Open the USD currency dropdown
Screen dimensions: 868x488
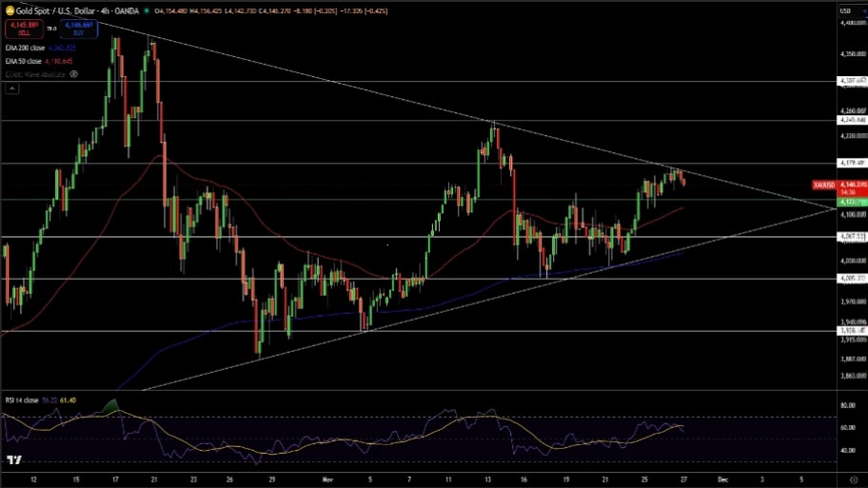pos(845,10)
